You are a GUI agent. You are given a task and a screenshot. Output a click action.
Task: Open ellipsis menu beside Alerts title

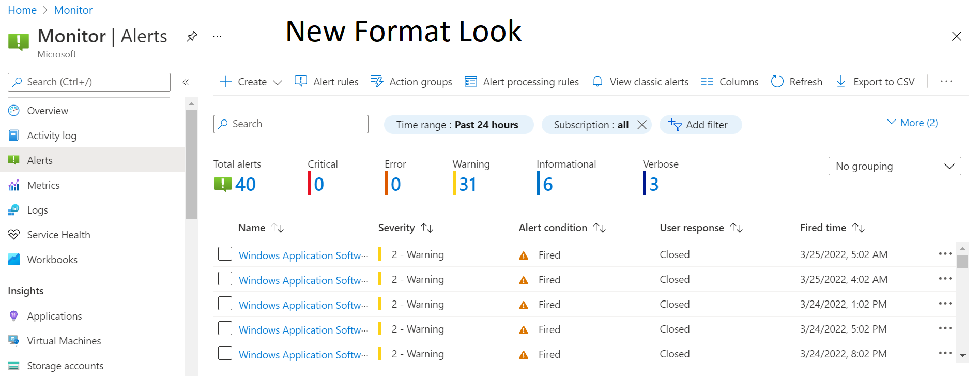[x=217, y=36]
